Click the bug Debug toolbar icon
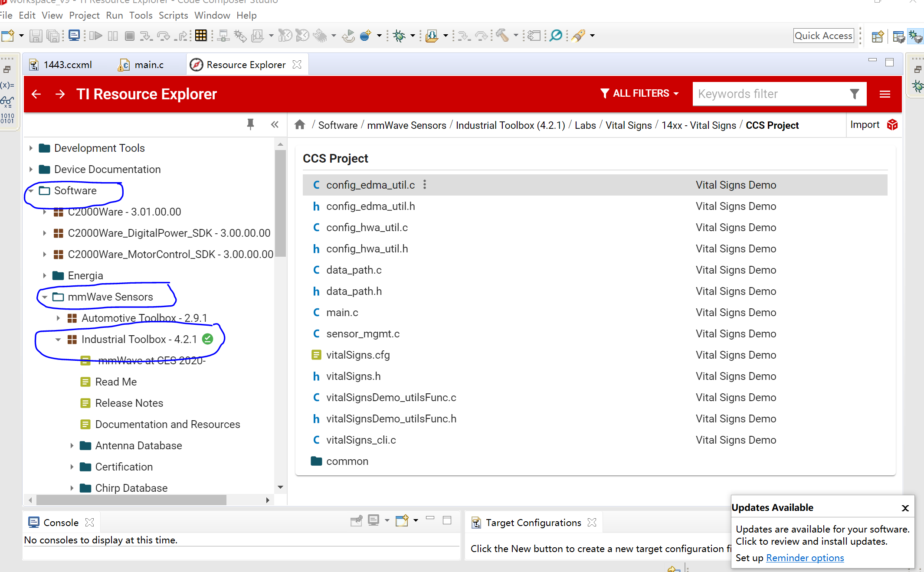Screen dimensions: 924x572 tap(400, 36)
